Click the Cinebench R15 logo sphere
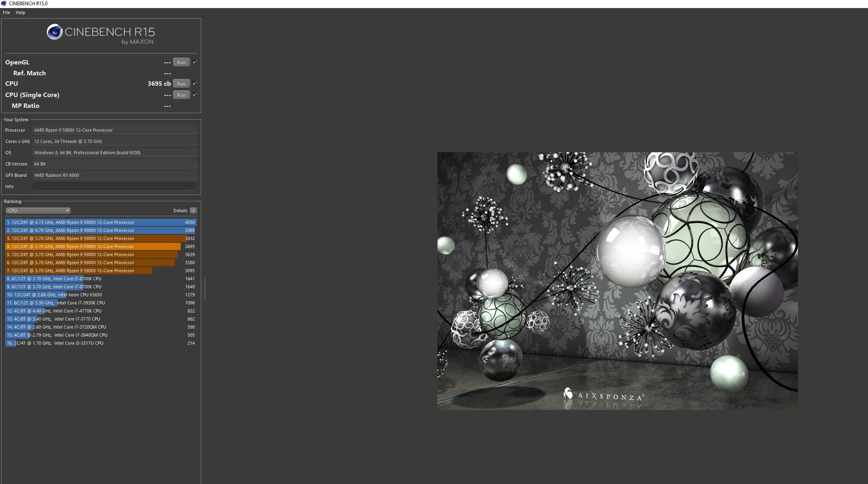 [54, 32]
